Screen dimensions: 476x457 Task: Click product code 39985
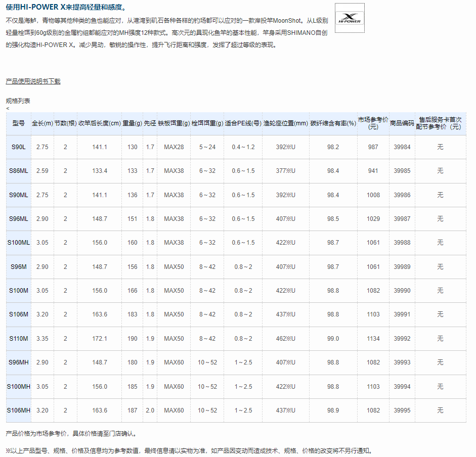pyautogui.click(x=402, y=171)
